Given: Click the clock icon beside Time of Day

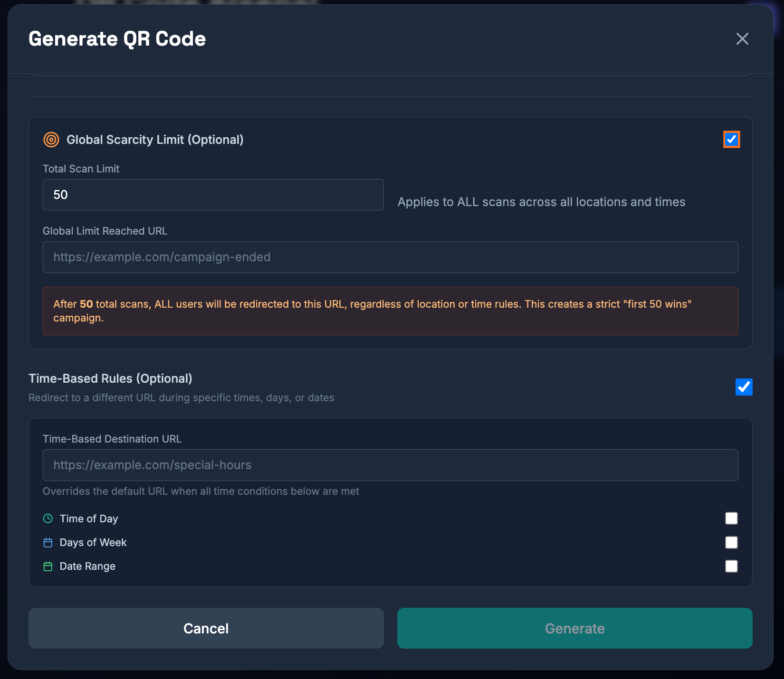Looking at the screenshot, I should click(x=48, y=519).
